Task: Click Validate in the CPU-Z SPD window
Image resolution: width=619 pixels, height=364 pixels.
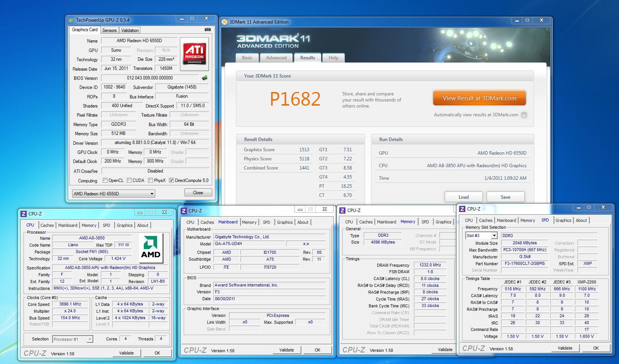Action: 565,348
